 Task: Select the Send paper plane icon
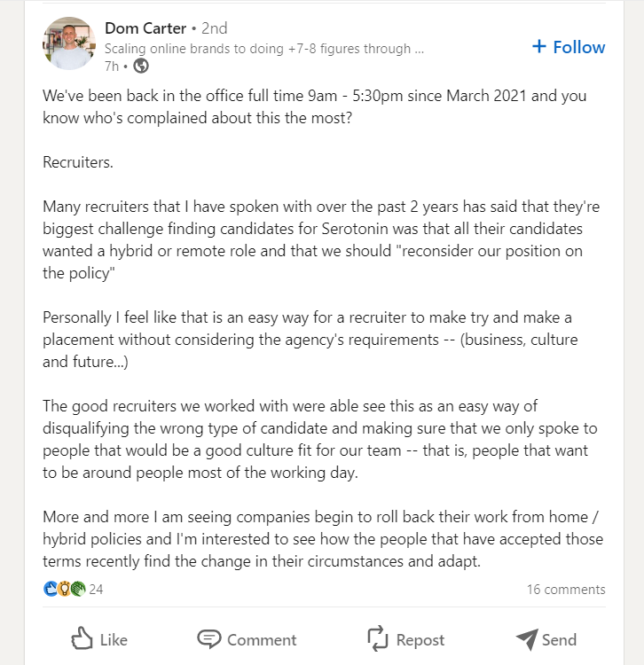click(x=527, y=639)
